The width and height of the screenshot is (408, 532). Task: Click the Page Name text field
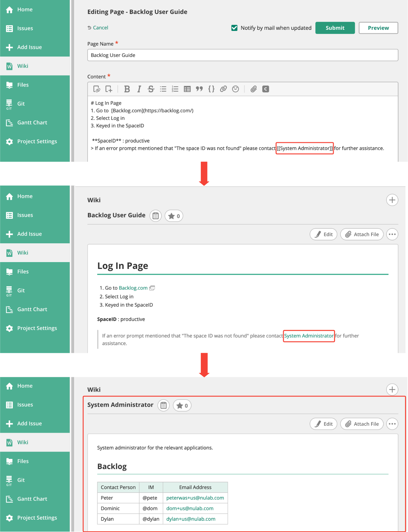point(242,55)
